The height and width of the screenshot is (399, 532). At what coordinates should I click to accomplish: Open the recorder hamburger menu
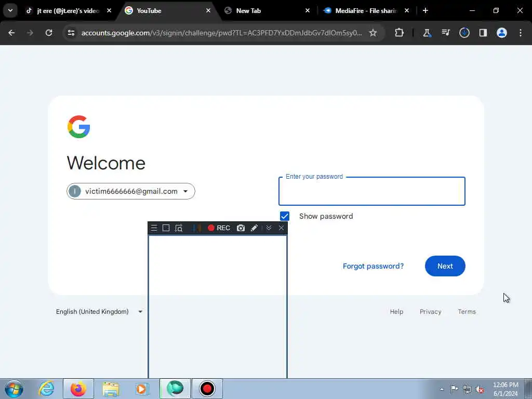tap(154, 228)
